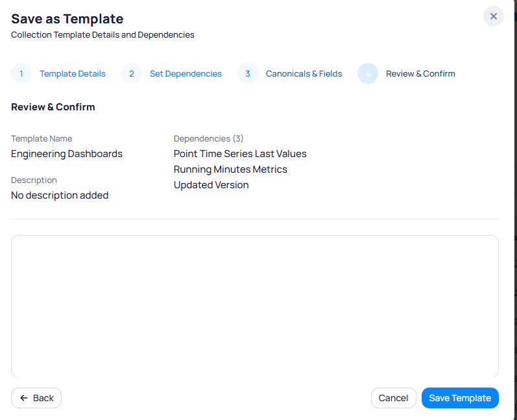
Task: Click the Back button
Action: [x=36, y=398]
